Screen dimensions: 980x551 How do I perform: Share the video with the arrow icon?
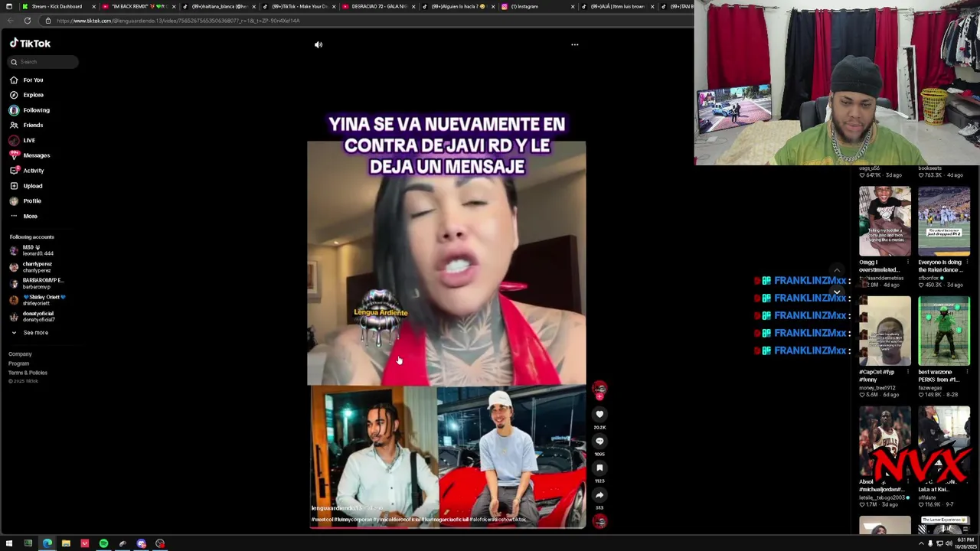599,495
